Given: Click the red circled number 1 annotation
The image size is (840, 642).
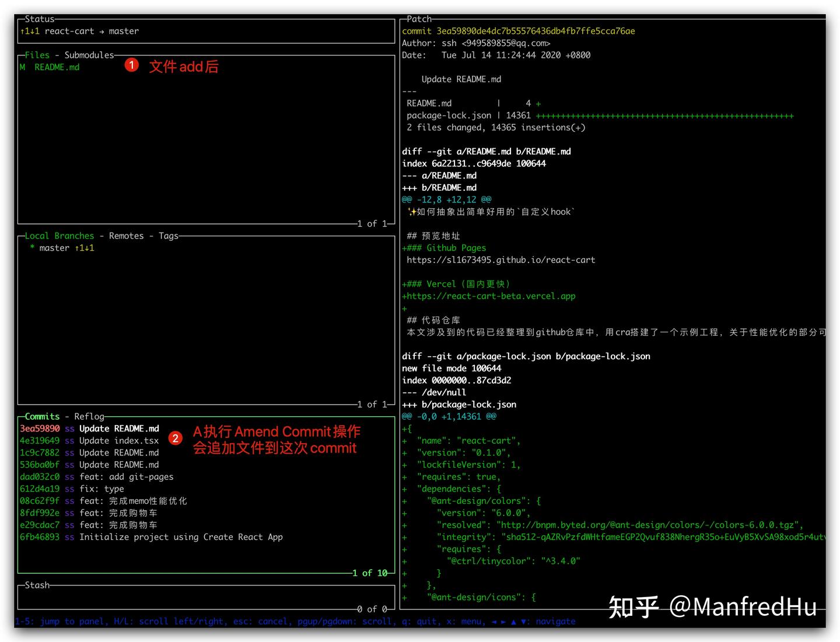Looking at the screenshot, I should coord(132,65).
